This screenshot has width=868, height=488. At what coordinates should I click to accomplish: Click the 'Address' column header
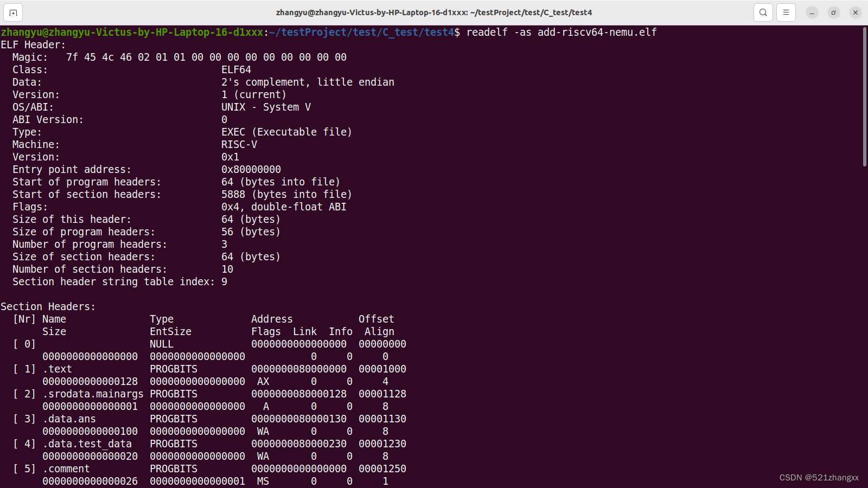[x=272, y=319]
